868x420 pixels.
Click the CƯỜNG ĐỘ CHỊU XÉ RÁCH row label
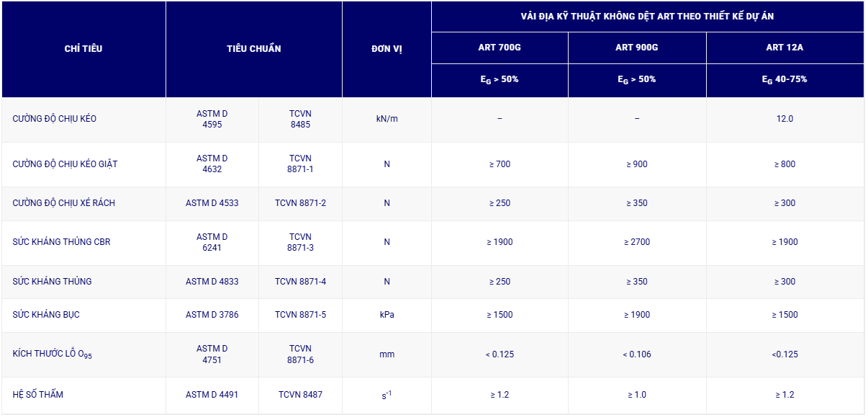coord(63,203)
